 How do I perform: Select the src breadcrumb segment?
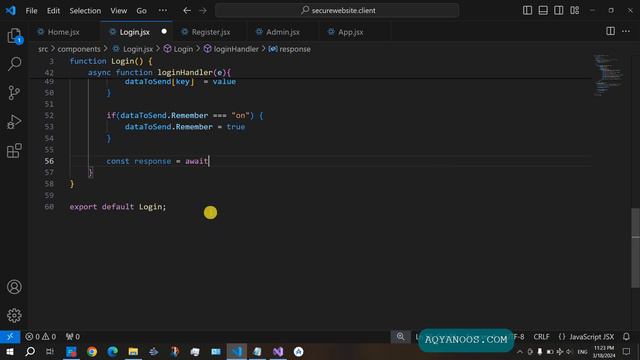(43, 49)
